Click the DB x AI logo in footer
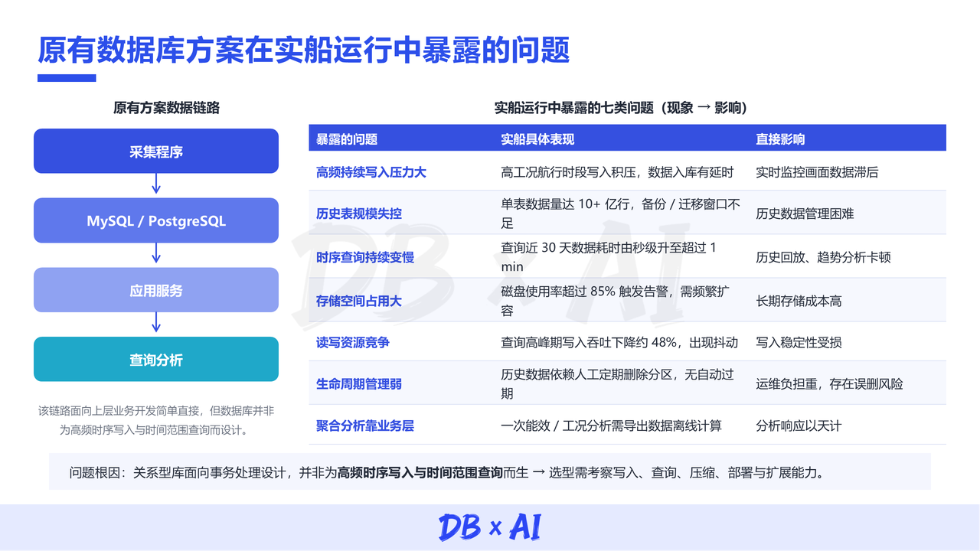Image resolution: width=980 pixels, height=551 pixels. tap(490, 527)
